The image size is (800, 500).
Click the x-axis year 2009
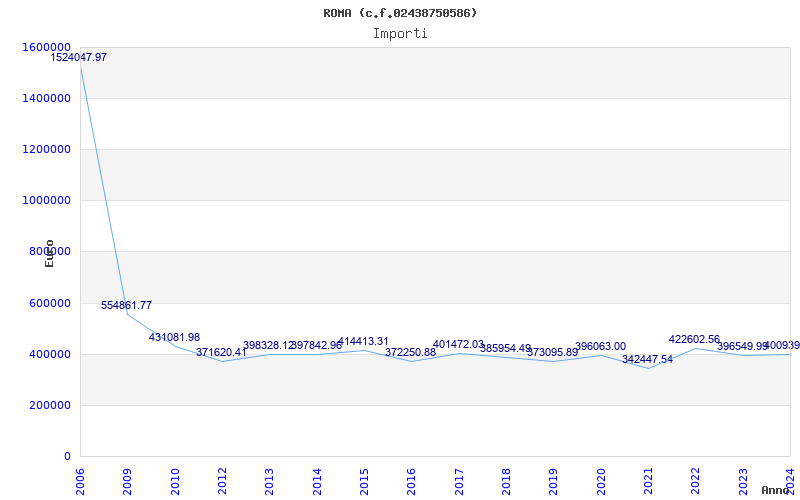(x=128, y=482)
